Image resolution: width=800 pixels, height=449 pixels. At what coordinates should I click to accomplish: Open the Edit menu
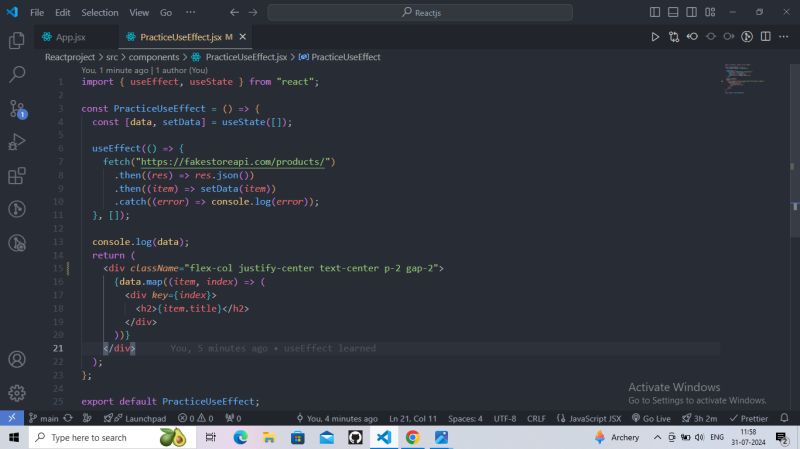[x=62, y=12]
